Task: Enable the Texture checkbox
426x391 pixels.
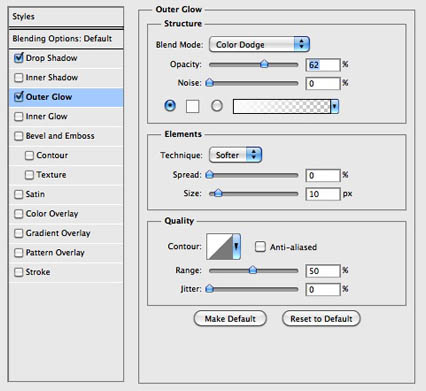Action: click(29, 175)
